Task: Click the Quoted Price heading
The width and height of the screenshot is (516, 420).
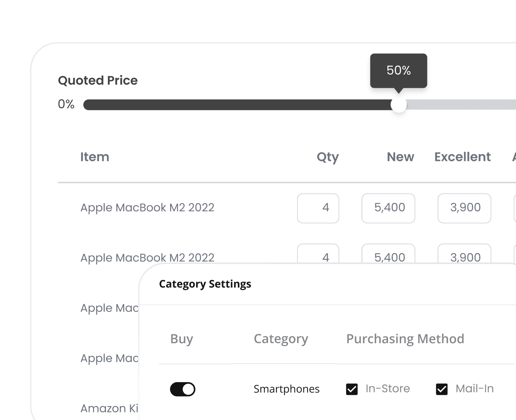Action: 98,80
